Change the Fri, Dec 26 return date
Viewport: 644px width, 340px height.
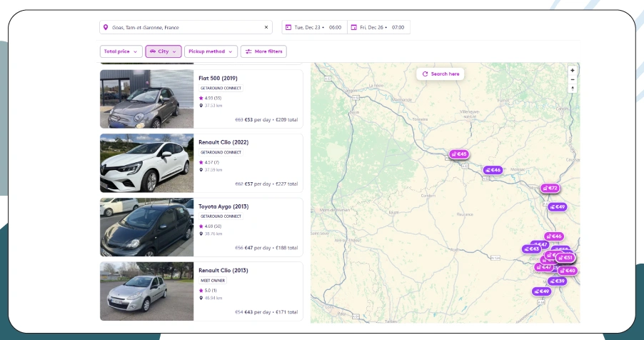pos(378,27)
